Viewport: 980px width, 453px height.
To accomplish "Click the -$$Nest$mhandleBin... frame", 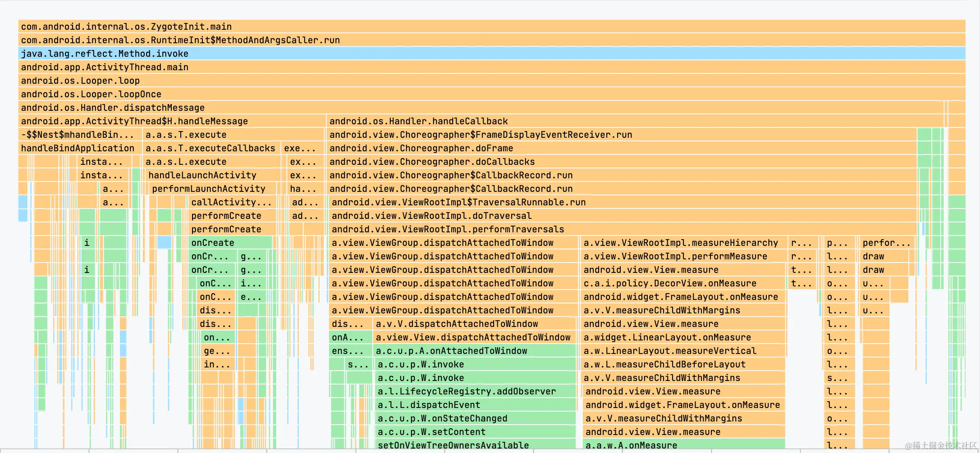I will (x=80, y=135).
